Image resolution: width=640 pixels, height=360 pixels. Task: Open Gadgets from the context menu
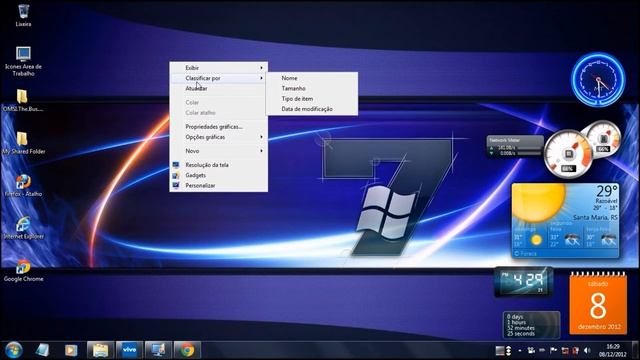click(x=219, y=175)
